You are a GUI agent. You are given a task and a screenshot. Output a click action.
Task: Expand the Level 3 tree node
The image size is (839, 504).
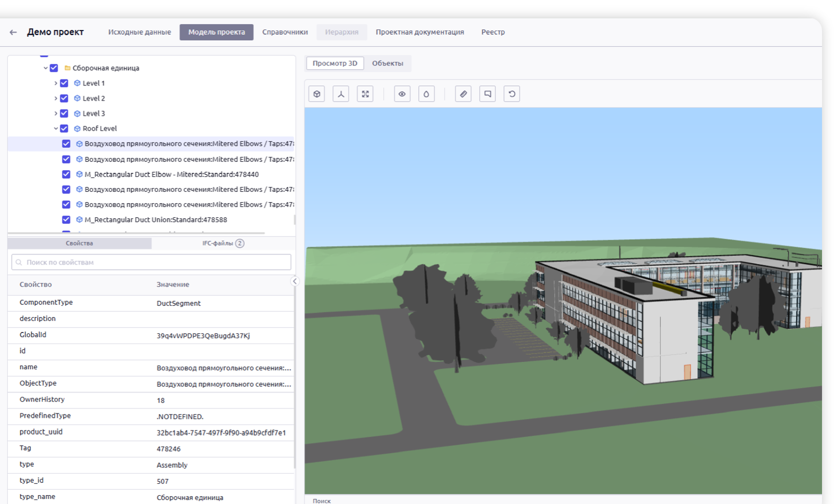coord(56,113)
